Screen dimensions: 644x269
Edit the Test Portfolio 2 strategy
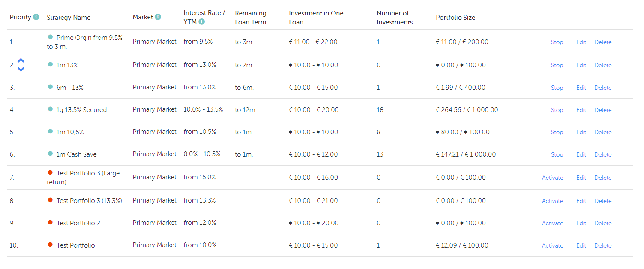click(581, 223)
